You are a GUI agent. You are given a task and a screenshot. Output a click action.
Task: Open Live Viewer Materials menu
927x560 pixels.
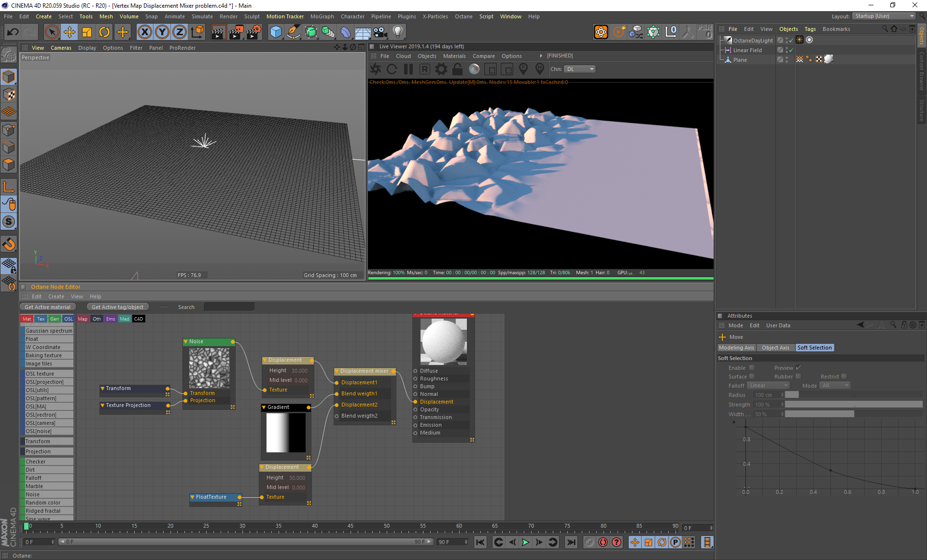click(454, 56)
